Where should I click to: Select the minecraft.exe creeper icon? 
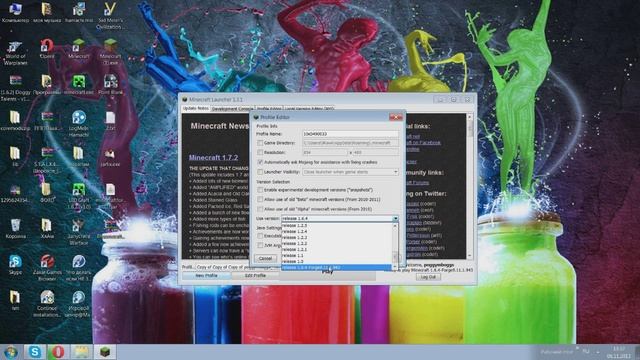pyautogui.click(x=79, y=85)
